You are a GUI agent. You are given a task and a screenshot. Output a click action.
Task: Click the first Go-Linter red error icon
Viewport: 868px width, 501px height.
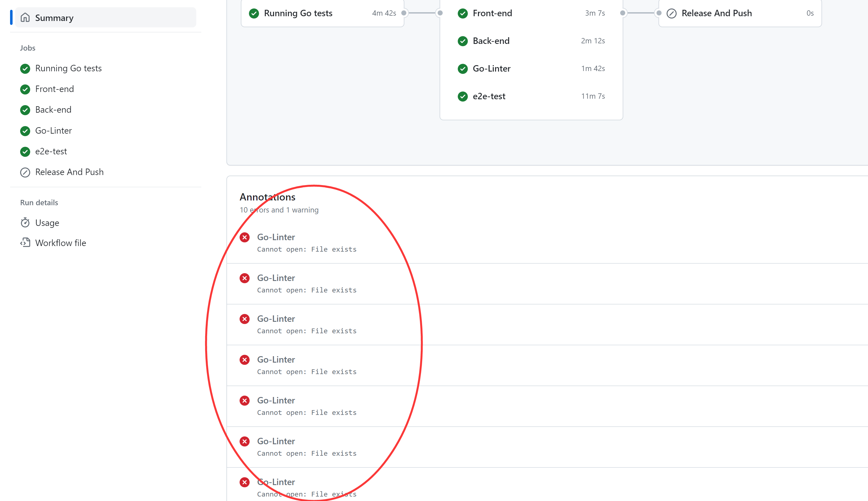tap(245, 237)
